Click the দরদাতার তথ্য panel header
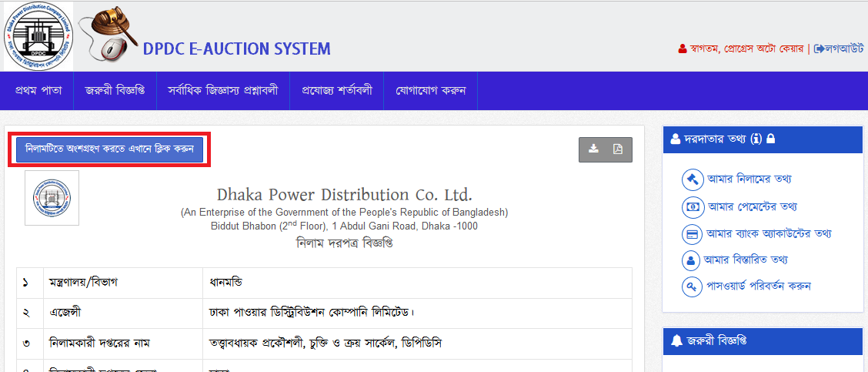Viewport: 868px width, 372px height. (x=763, y=139)
